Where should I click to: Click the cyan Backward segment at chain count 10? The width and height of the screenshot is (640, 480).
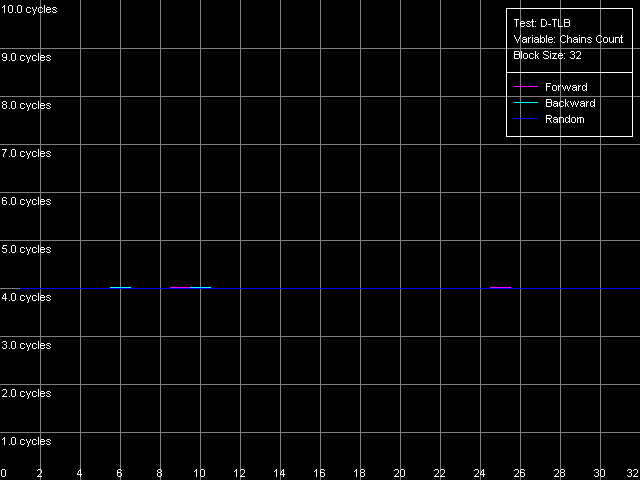(x=200, y=287)
